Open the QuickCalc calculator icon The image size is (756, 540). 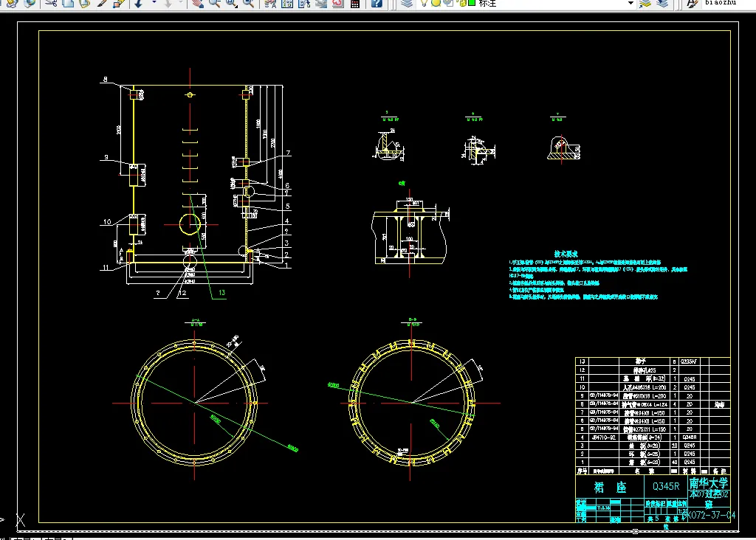point(355,4)
